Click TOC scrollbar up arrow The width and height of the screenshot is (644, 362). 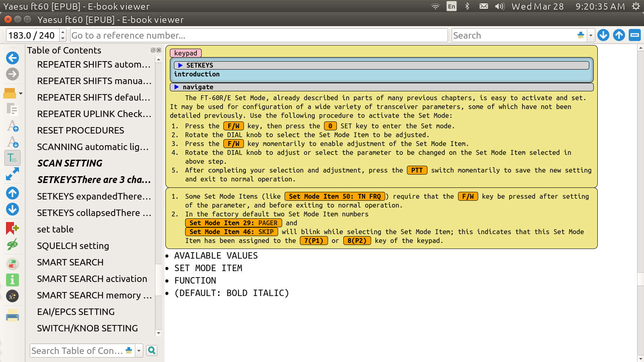click(x=159, y=60)
